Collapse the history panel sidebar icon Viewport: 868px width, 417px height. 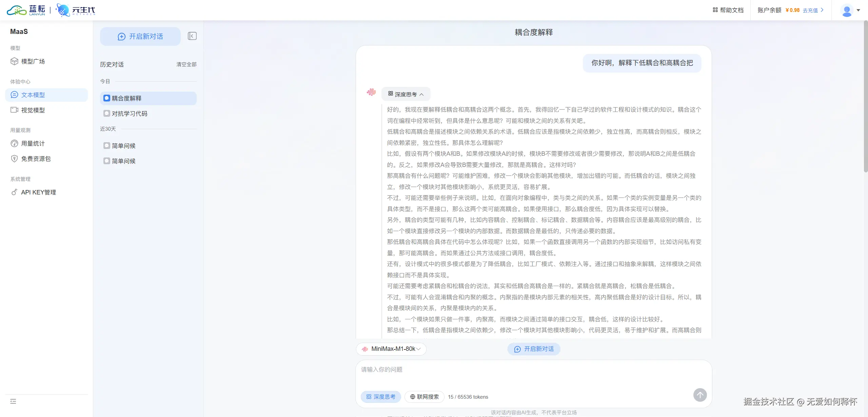192,36
